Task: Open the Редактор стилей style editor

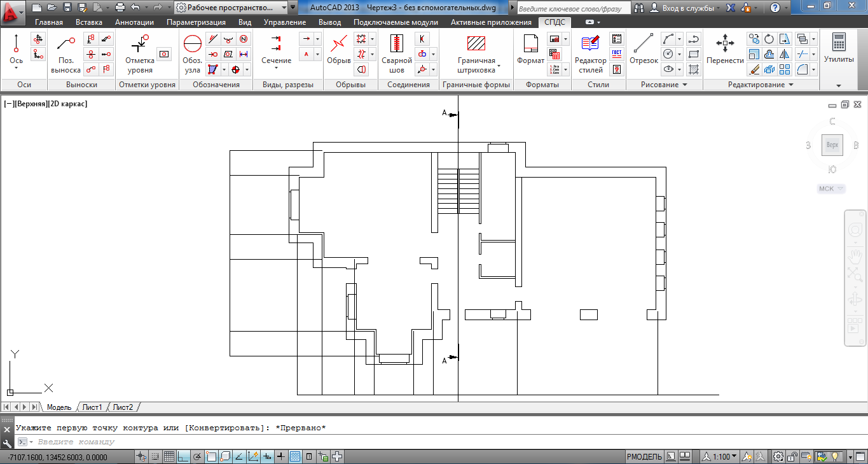Action: click(x=591, y=54)
